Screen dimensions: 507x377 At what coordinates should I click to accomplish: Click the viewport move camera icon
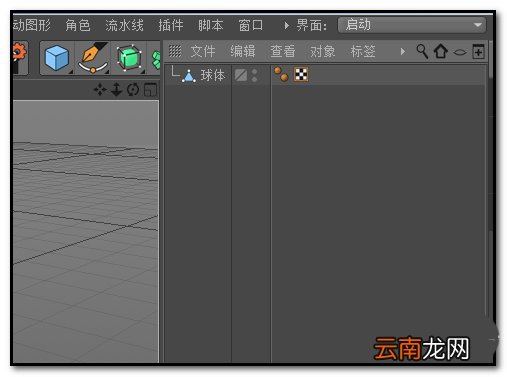click(x=100, y=90)
